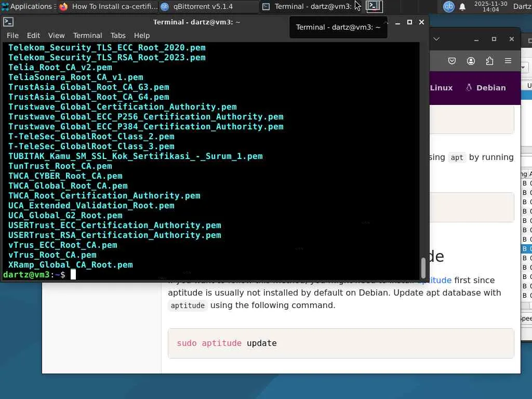Open the Help menu in Terminal
The height and width of the screenshot is (399, 532).
[x=141, y=35]
